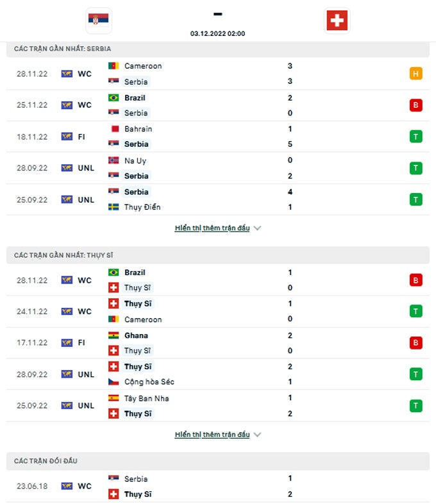This screenshot has width=436, height=504.
Task: Click the Cameroon flag in Serbia's first match
Action: (113, 66)
